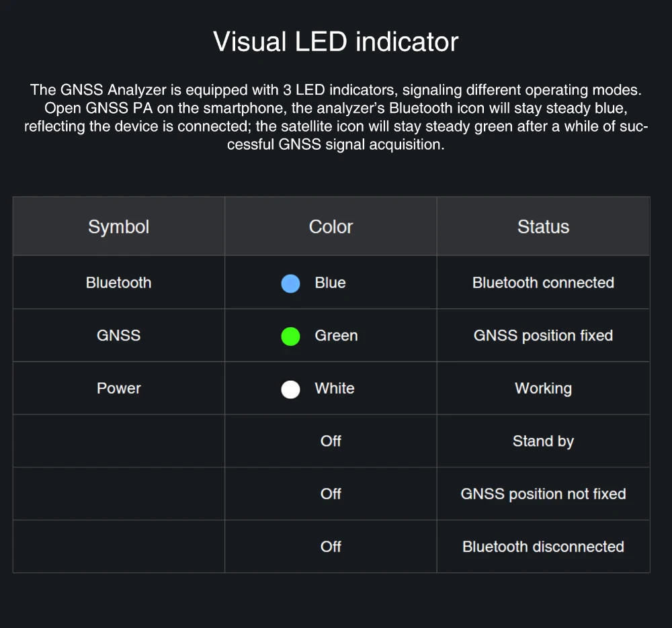
Task: Click the "White" color label
Action: coord(335,388)
